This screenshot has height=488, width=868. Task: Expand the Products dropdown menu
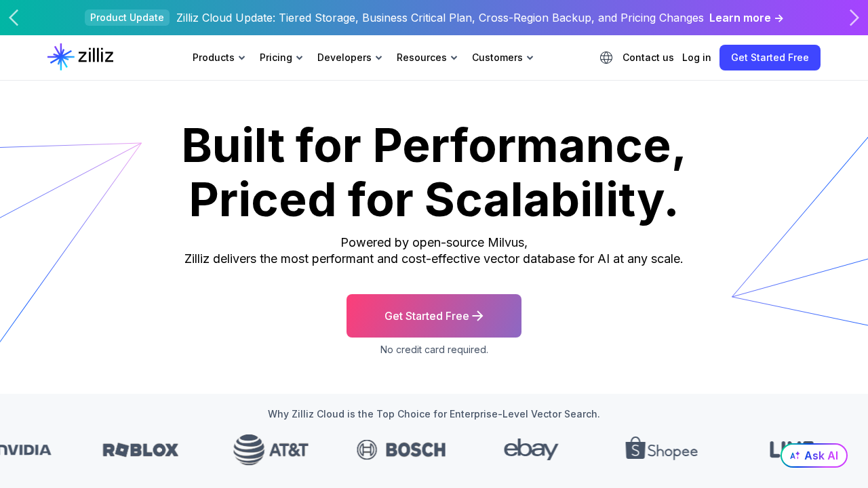[218, 58]
